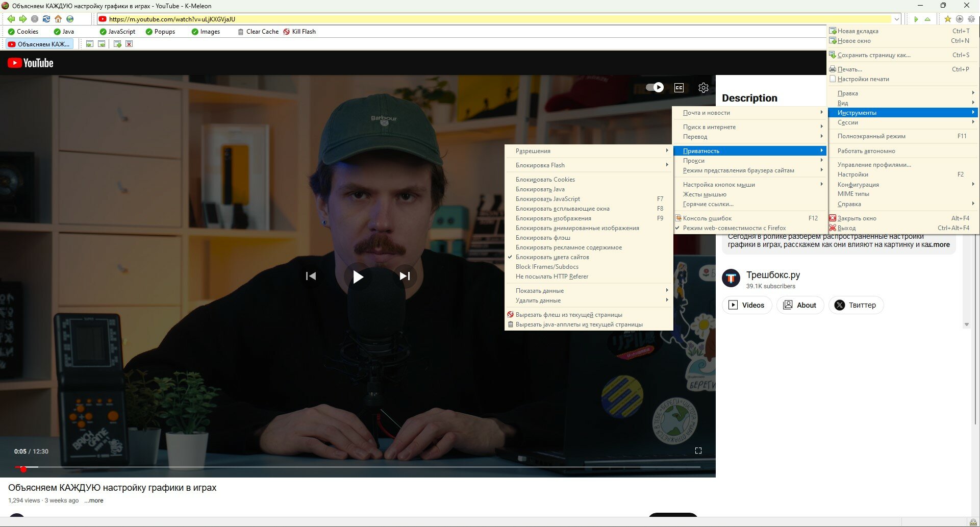Expand the description with ...more link
This screenshot has width=980, height=527.
tap(94, 500)
